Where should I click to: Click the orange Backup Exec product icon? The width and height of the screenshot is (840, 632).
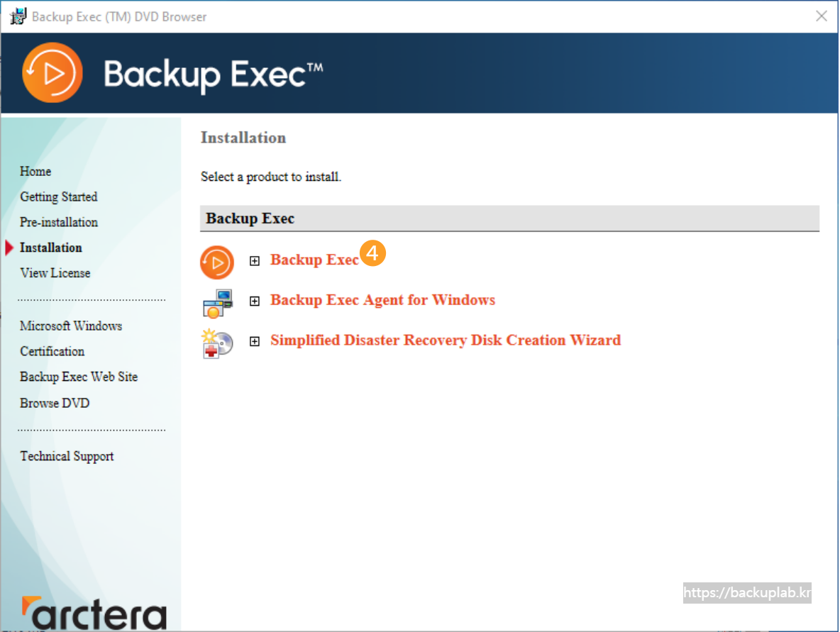pyautogui.click(x=217, y=262)
